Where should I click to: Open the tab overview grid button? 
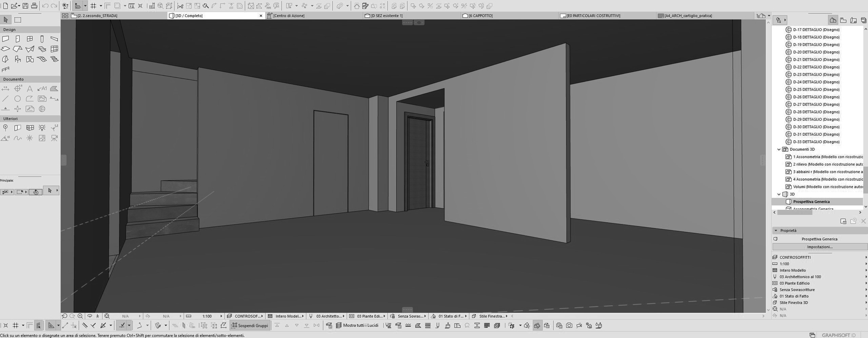[65, 16]
